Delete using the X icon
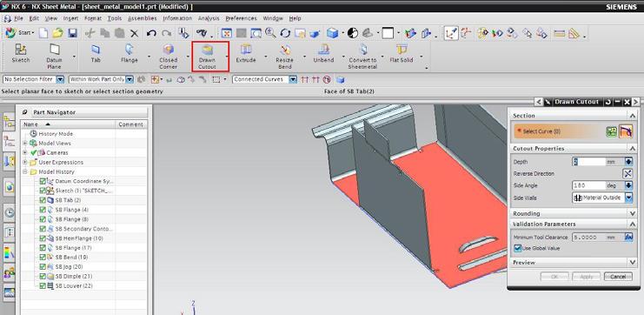 pyautogui.click(x=135, y=33)
